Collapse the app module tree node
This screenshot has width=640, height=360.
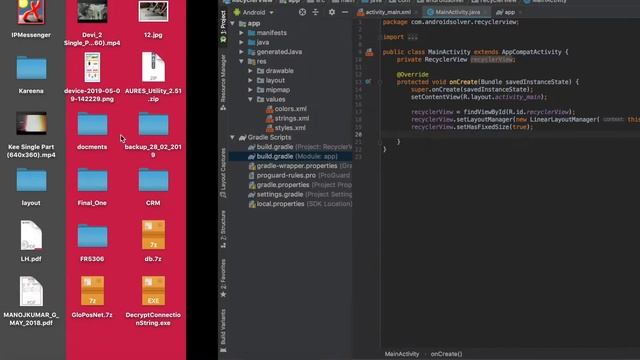[232, 24]
